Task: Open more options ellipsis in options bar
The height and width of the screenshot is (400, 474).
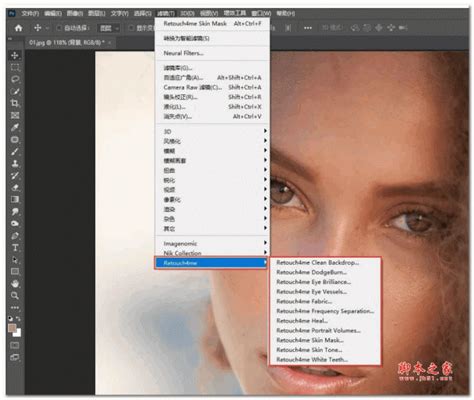Action: click(308, 28)
